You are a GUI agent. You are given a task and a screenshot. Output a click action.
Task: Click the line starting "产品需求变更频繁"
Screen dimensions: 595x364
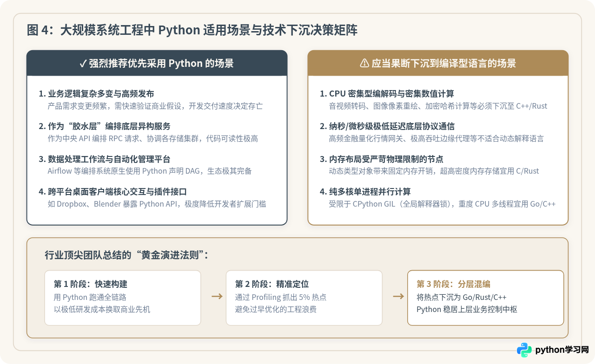coord(155,106)
